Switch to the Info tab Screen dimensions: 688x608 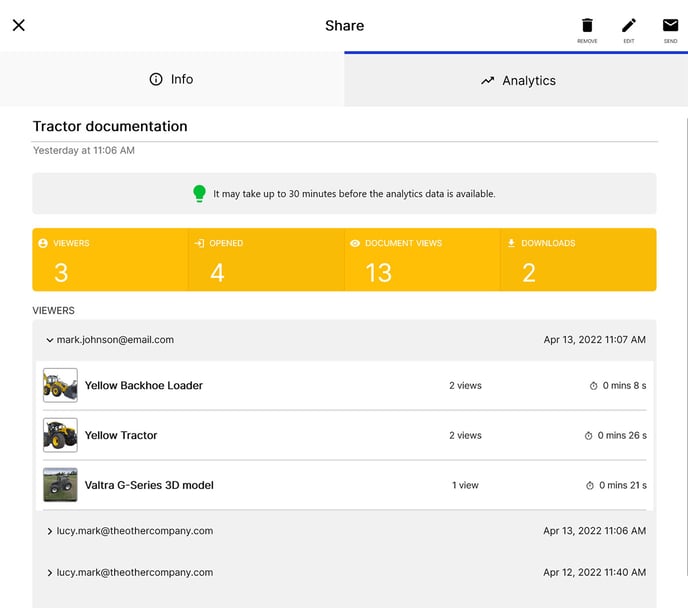[x=172, y=79]
